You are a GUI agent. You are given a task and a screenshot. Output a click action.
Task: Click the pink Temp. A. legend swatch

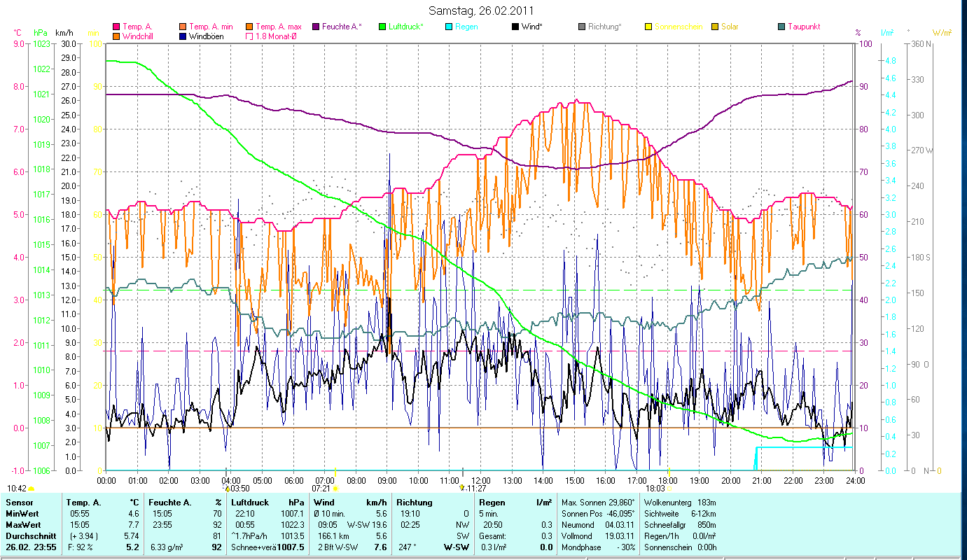116,27
